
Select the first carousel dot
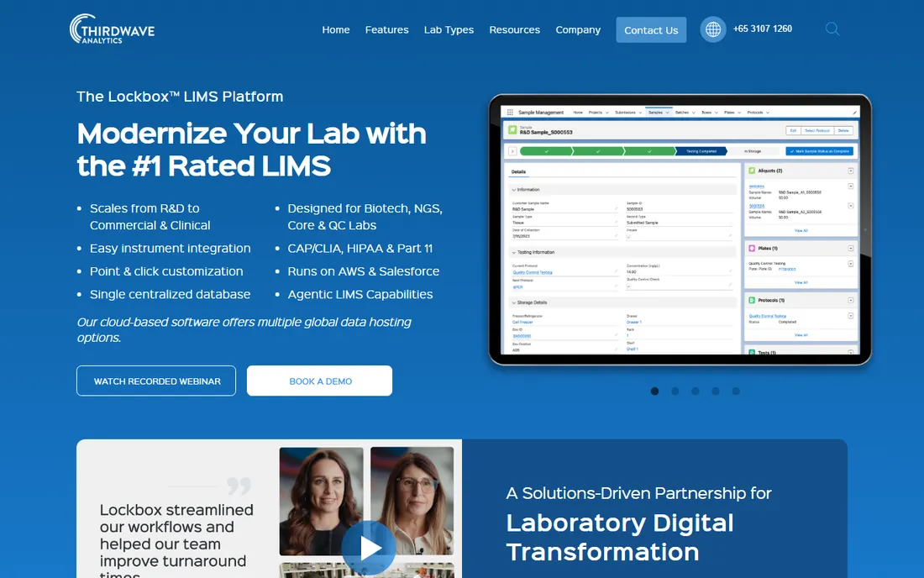(654, 391)
